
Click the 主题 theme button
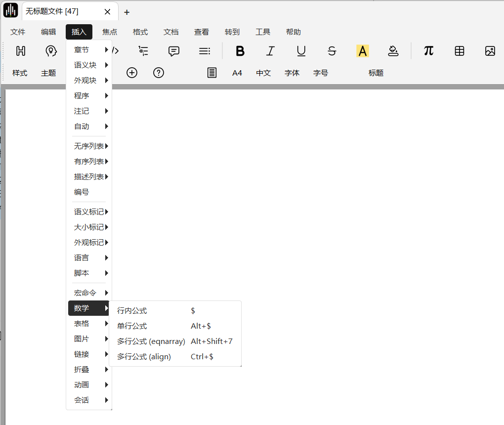(48, 73)
